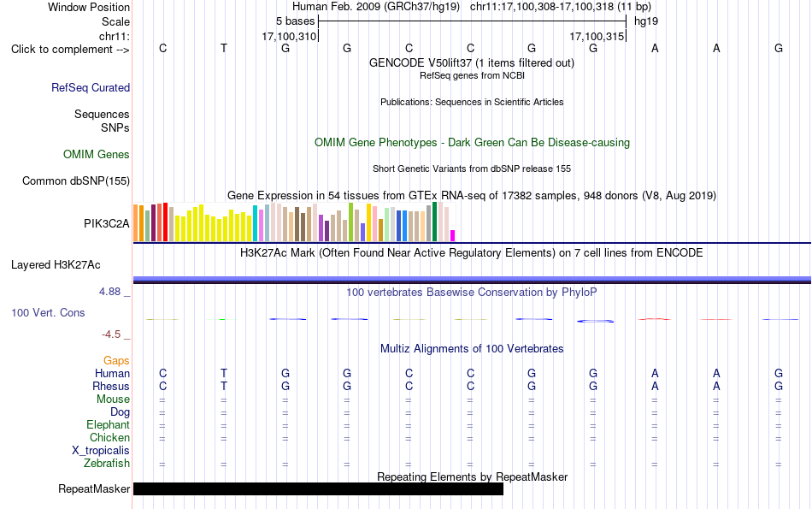Image resolution: width=812 pixels, height=509 pixels.
Task: Click the dark green bar in GTEx chart
Action: pyautogui.click(x=435, y=222)
